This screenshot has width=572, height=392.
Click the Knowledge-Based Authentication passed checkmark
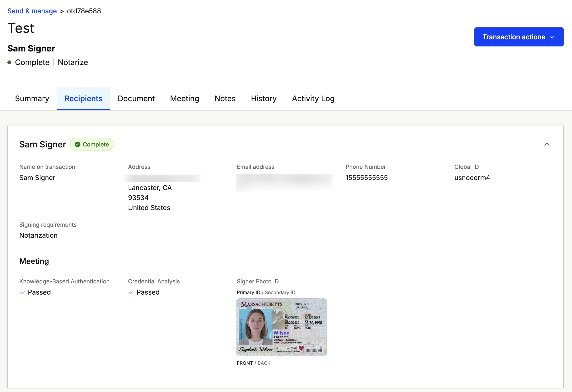[22, 292]
